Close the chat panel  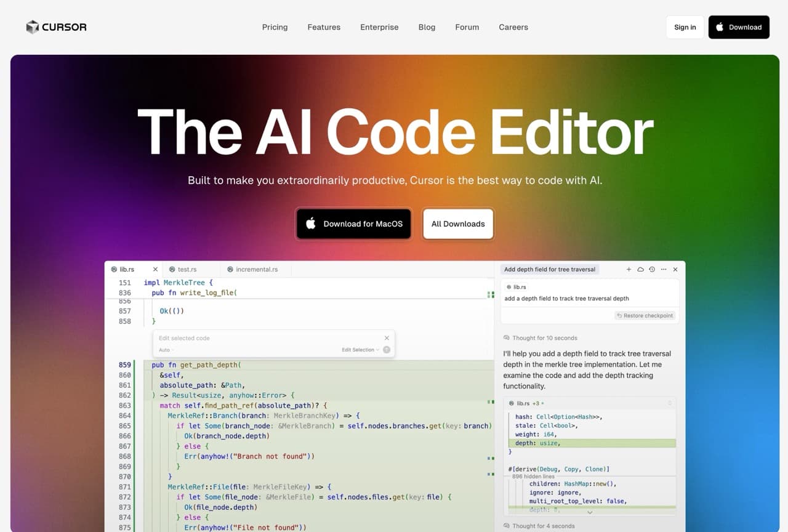(675, 269)
